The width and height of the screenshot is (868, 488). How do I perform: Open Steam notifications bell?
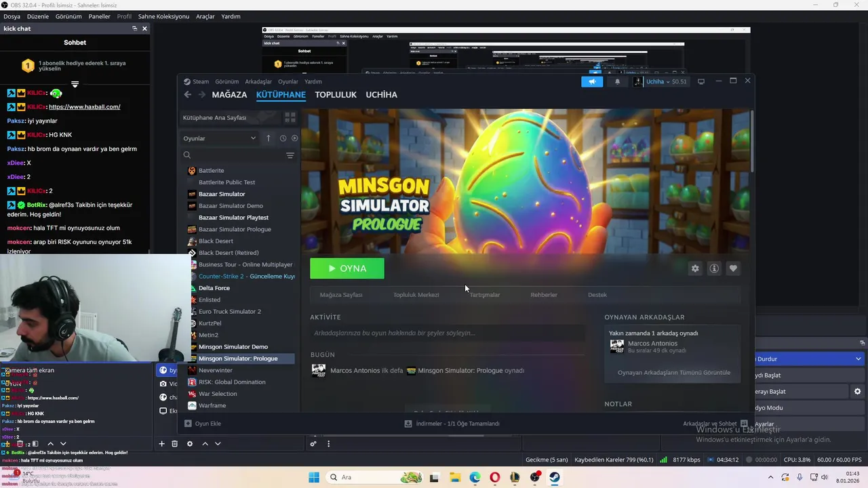pos(617,81)
